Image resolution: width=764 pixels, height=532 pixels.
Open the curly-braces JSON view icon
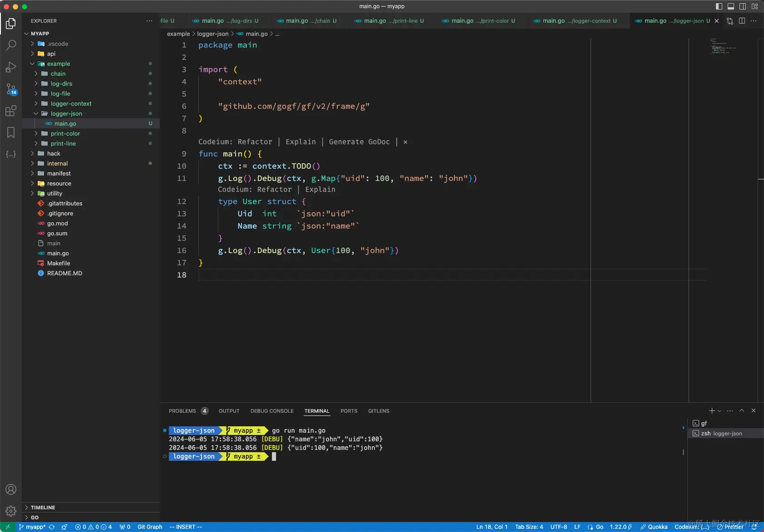pyautogui.click(x=11, y=154)
